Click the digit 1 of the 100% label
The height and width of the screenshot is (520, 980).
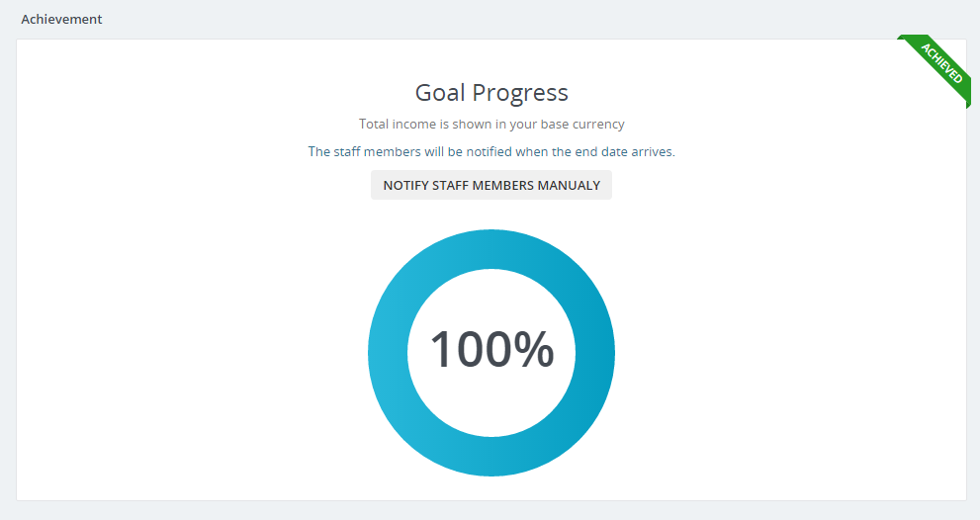coord(442,350)
